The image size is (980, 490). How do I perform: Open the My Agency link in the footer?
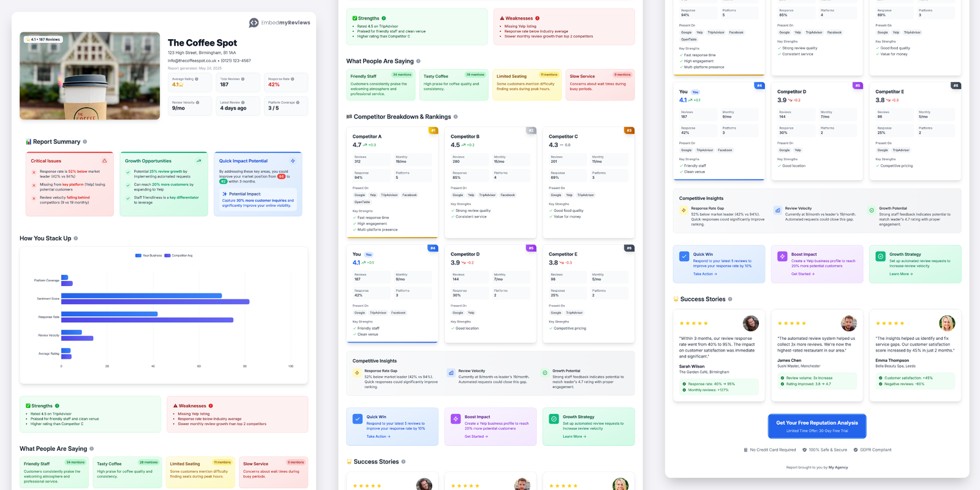(x=838, y=467)
